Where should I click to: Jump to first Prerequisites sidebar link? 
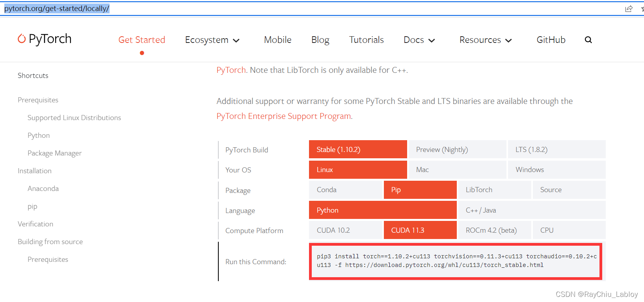(x=38, y=100)
